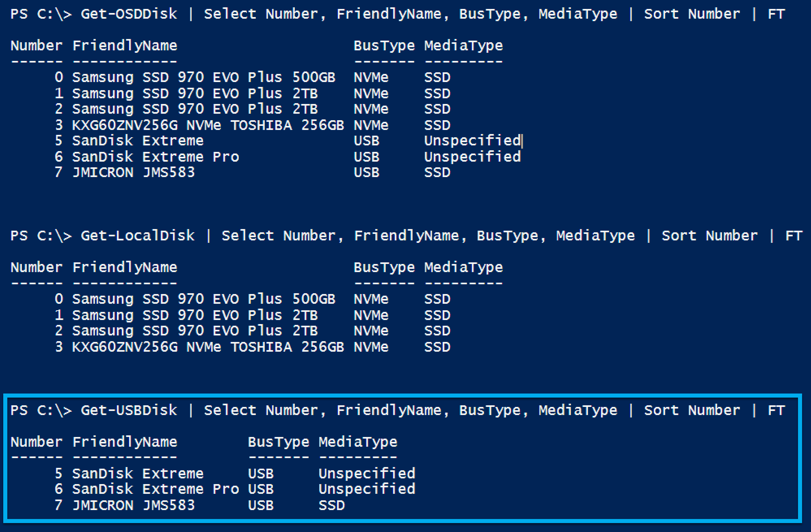Select 'KXG60ZNV256G NVMe TOSHIBA 256GB' in Get-OSDDisk output
Image resolution: width=811 pixels, height=532 pixels.
coord(208,125)
